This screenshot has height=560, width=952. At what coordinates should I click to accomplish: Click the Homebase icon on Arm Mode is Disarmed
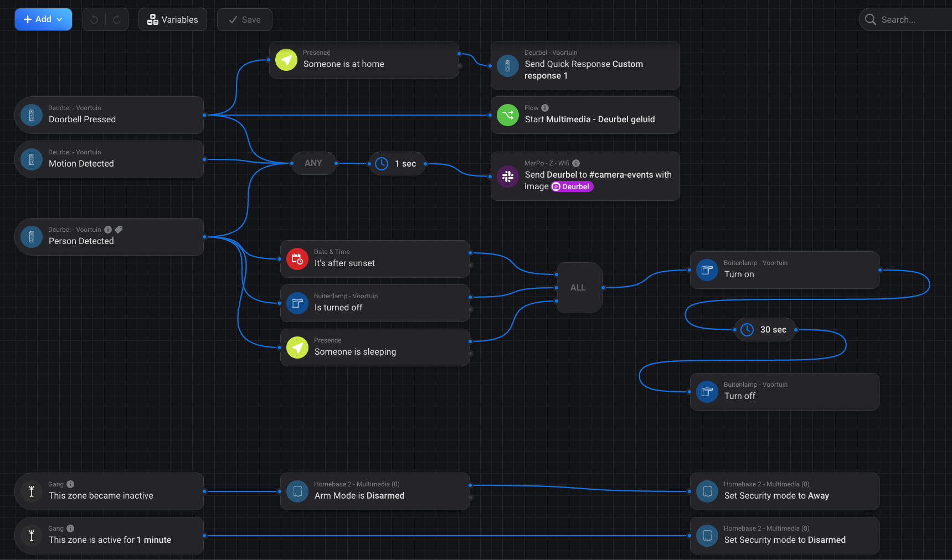[297, 491]
